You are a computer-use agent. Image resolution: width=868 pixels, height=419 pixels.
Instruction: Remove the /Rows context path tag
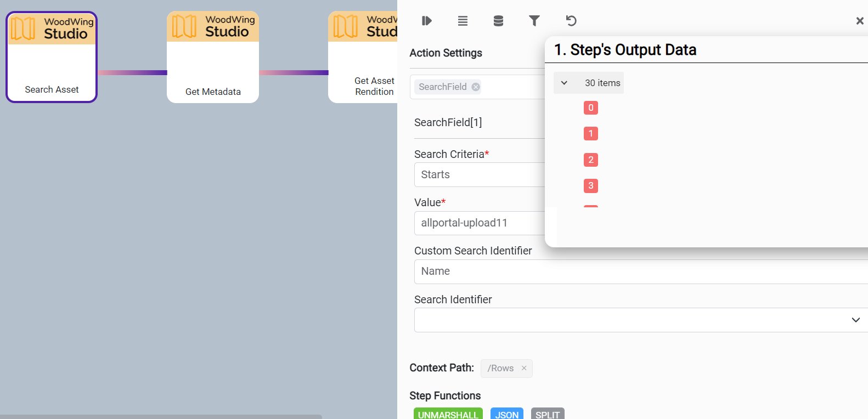(524, 368)
